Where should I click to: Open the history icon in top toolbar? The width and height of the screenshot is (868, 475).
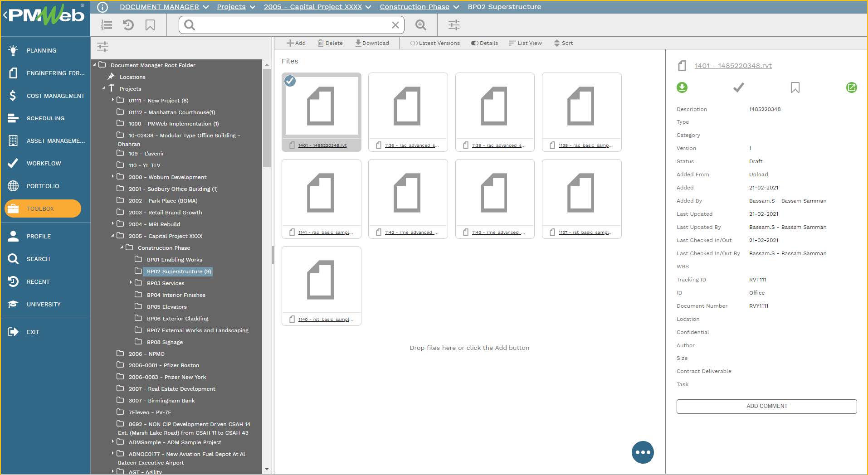(128, 25)
